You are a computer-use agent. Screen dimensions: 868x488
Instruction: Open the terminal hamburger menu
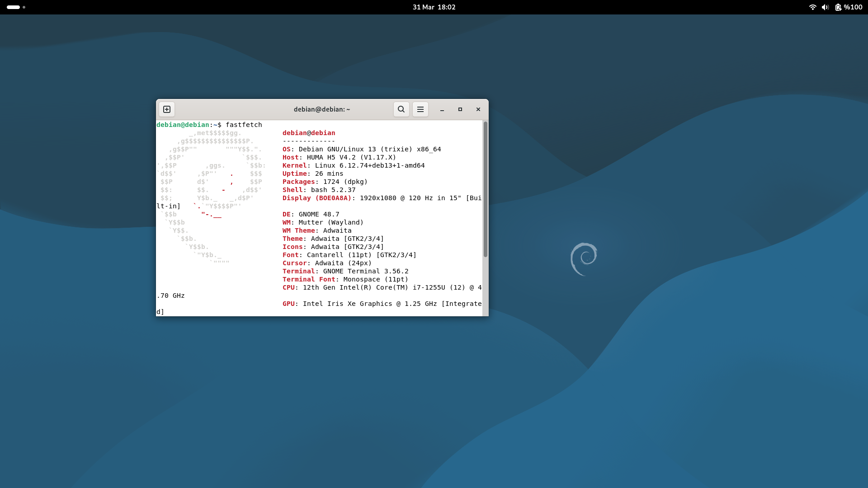point(420,109)
